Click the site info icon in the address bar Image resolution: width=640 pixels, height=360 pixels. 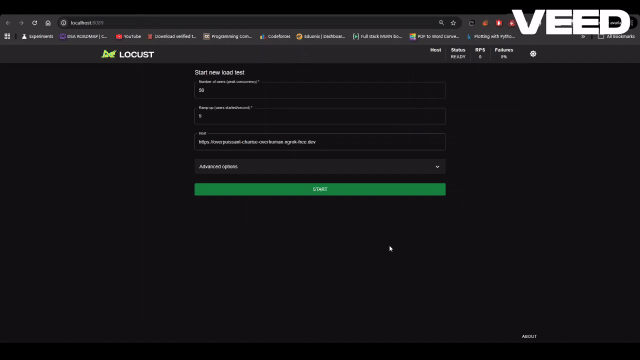tap(64, 23)
